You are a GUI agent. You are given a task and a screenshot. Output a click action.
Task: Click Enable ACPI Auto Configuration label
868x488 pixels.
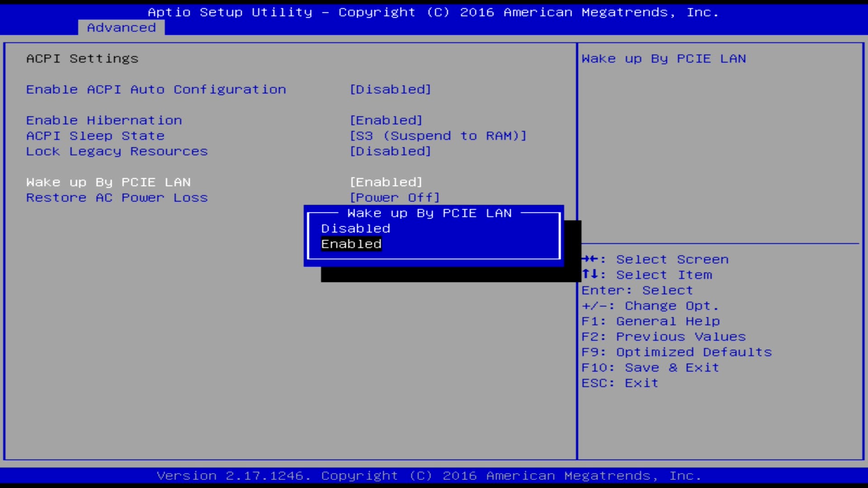click(156, 89)
